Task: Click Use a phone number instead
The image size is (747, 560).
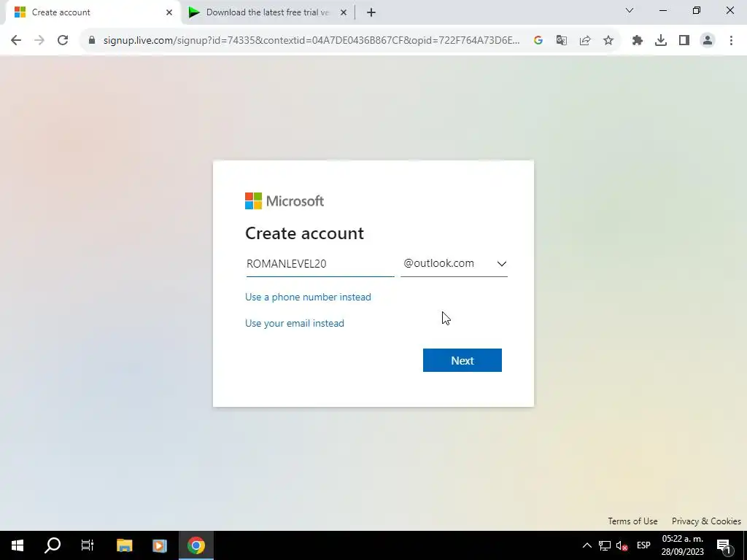Action: coord(308,297)
